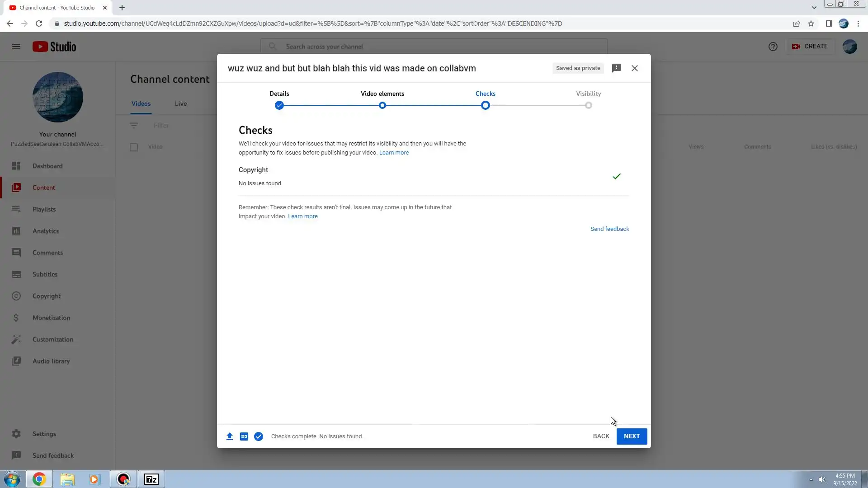Toggle the select-all videos checkbox

[x=134, y=147]
